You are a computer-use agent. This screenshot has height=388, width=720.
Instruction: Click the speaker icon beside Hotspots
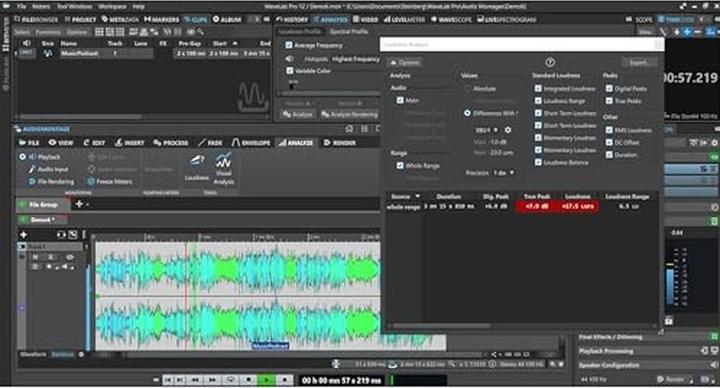pyautogui.click(x=289, y=59)
